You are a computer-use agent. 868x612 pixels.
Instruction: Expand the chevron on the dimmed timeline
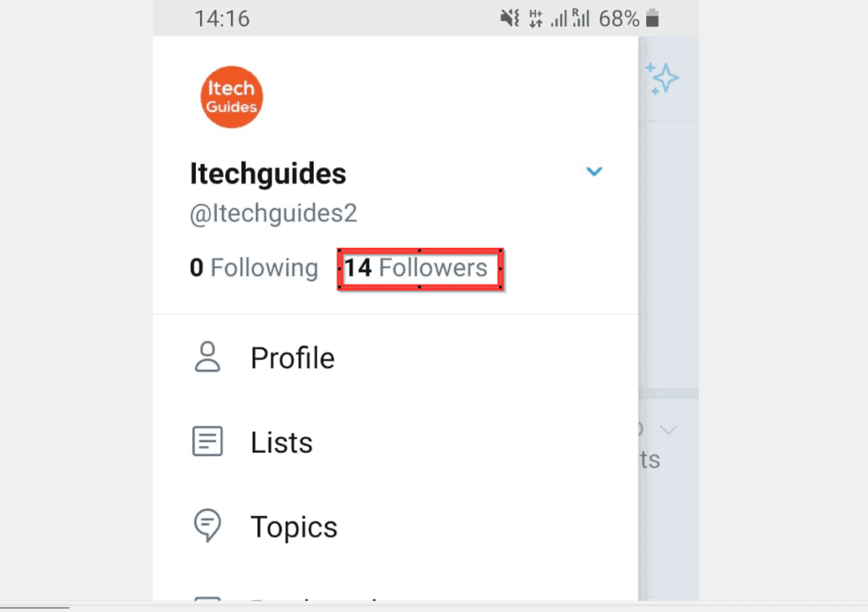pyautogui.click(x=669, y=428)
